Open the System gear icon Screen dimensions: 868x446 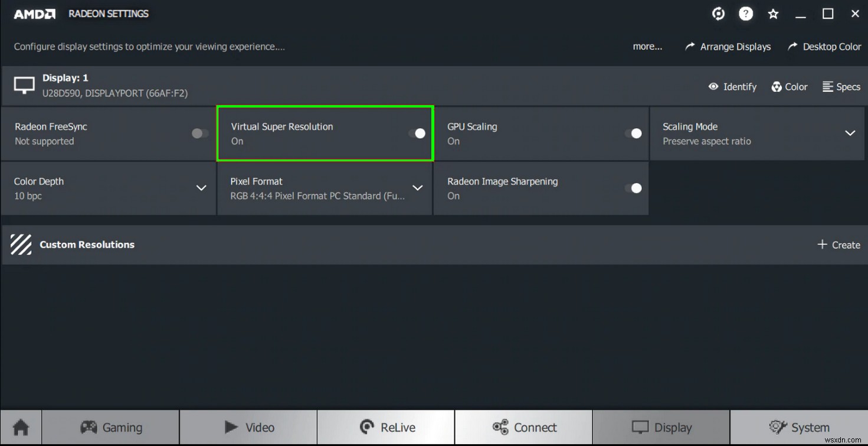[778, 427]
